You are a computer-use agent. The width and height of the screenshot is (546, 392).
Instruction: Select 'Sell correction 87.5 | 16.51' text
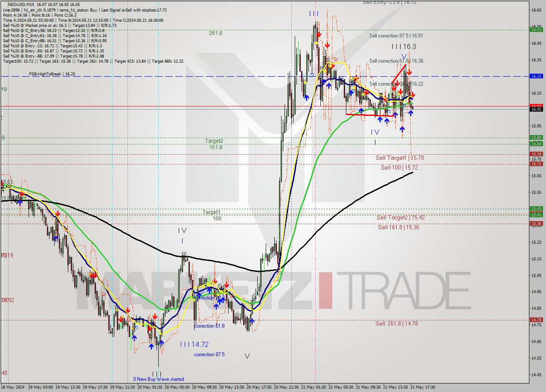coord(396,36)
